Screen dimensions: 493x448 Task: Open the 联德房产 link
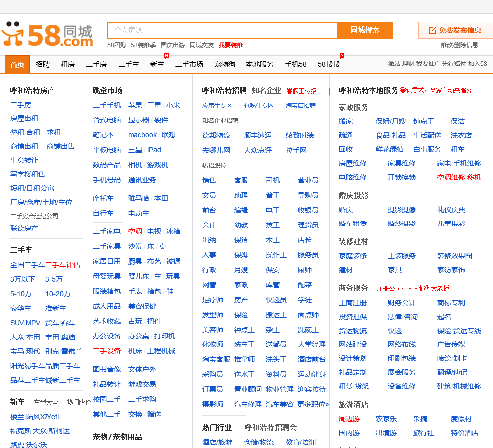coord(24,228)
